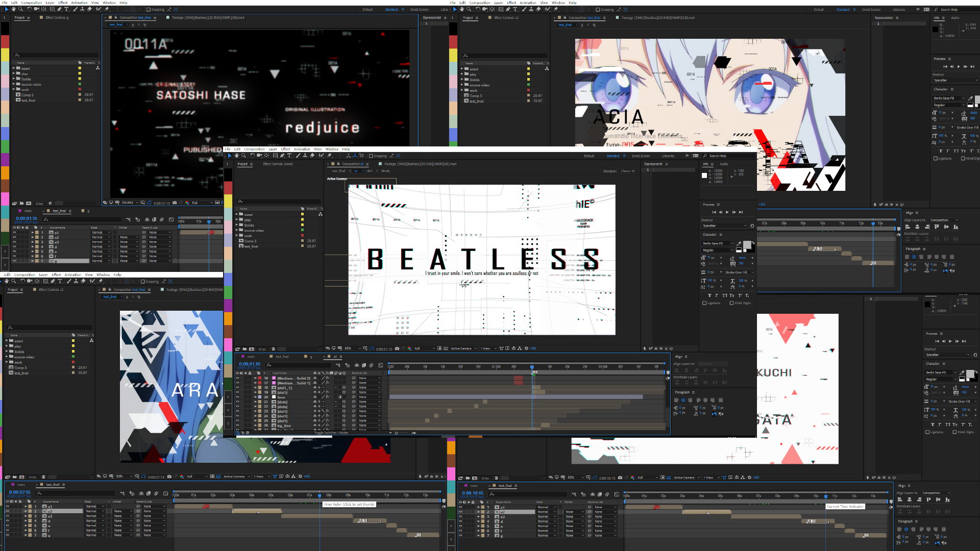
Task: Open Parent dropdown for the lens layer
Action: (x=369, y=397)
